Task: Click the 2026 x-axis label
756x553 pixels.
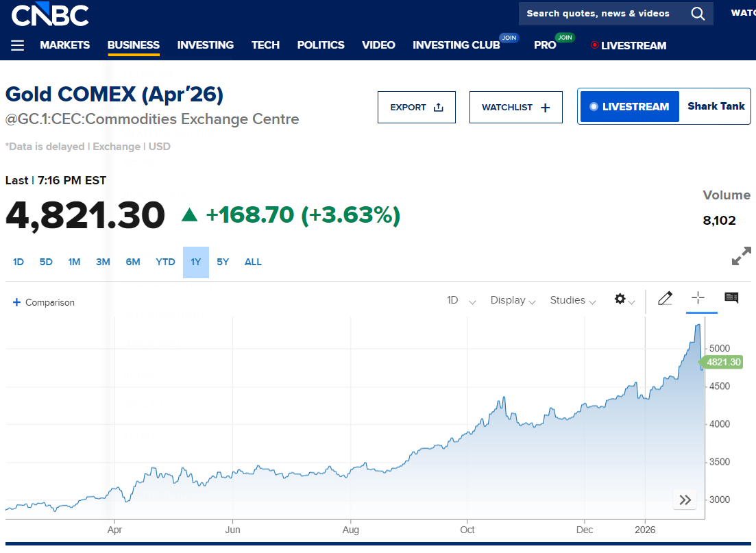Action: (645, 530)
